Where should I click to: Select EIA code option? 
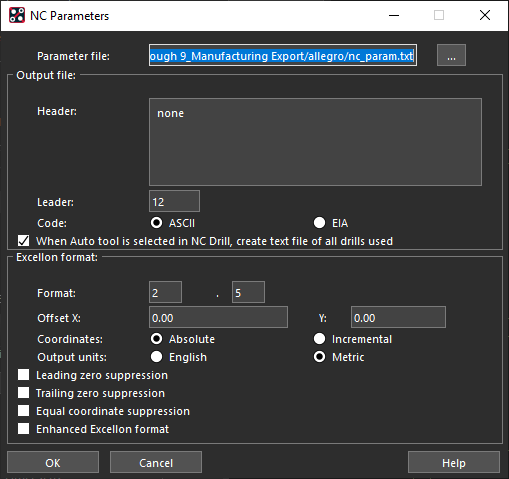pos(319,223)
